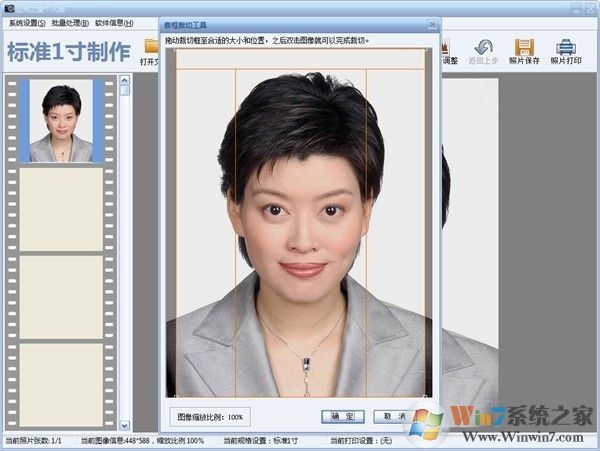Click the crop frame bottom-left corner handle
The width and height of the screenshot is (600, 451).
click(x=176, y=396)
